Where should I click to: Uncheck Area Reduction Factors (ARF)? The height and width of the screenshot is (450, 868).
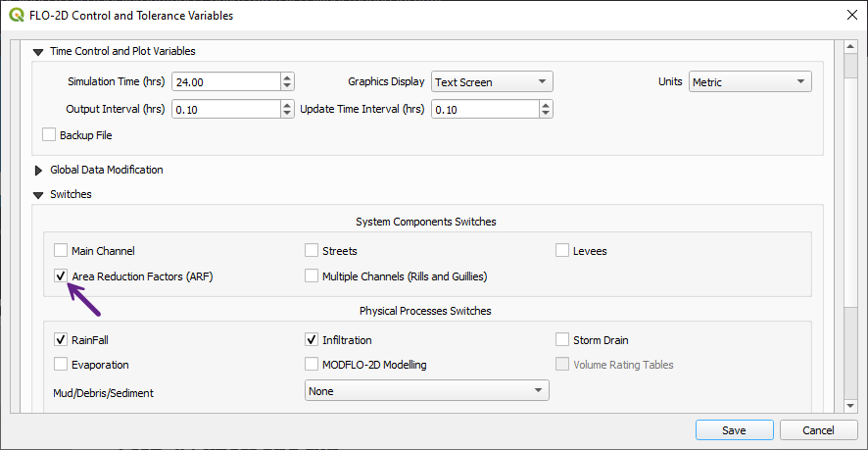point(62,276)
